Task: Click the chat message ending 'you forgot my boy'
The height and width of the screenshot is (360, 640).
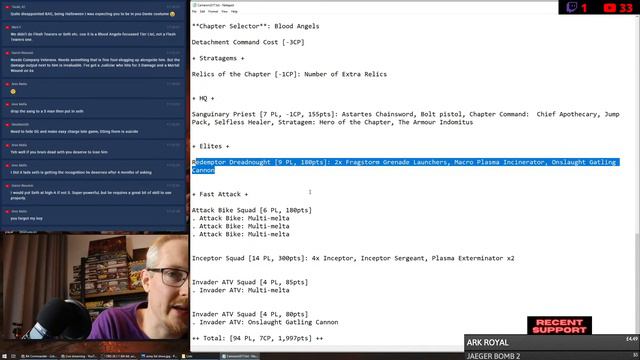Action: coord(93,215)
